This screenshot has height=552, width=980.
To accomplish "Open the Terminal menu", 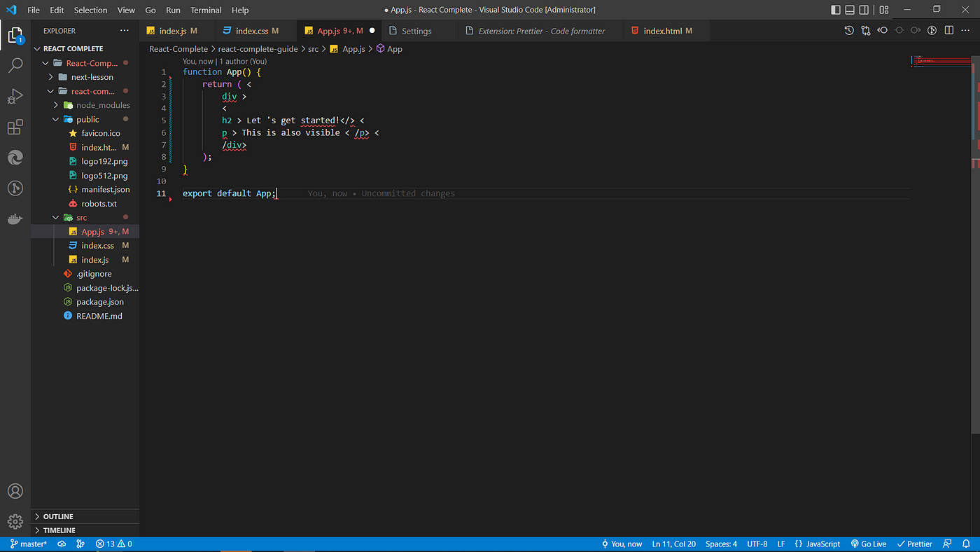I will [206, 10].
